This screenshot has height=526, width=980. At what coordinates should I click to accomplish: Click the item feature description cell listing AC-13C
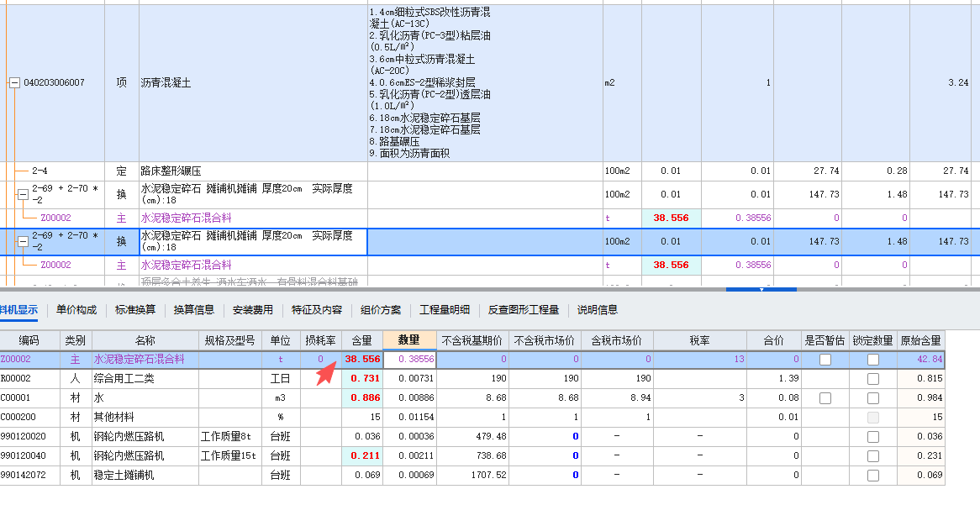pyautogui.click(x=485, y=82)
